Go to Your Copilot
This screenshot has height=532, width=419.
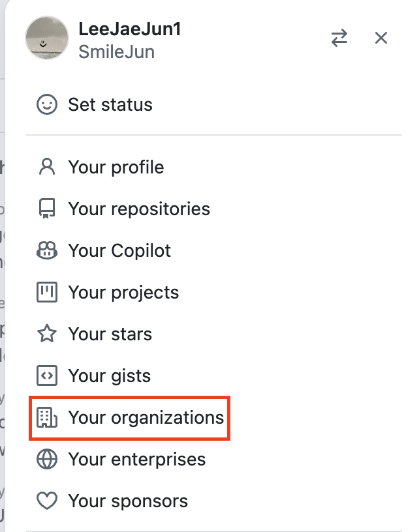point(119,251)
